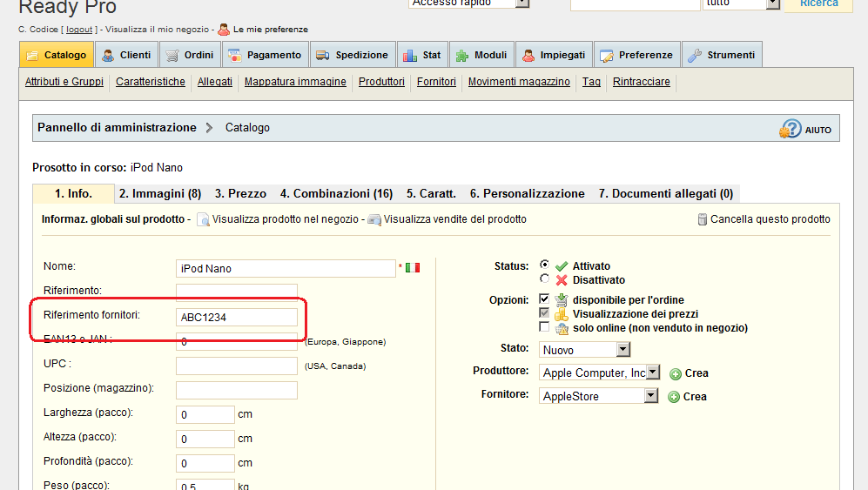Open Mappatura immagine link

(296, 82)
